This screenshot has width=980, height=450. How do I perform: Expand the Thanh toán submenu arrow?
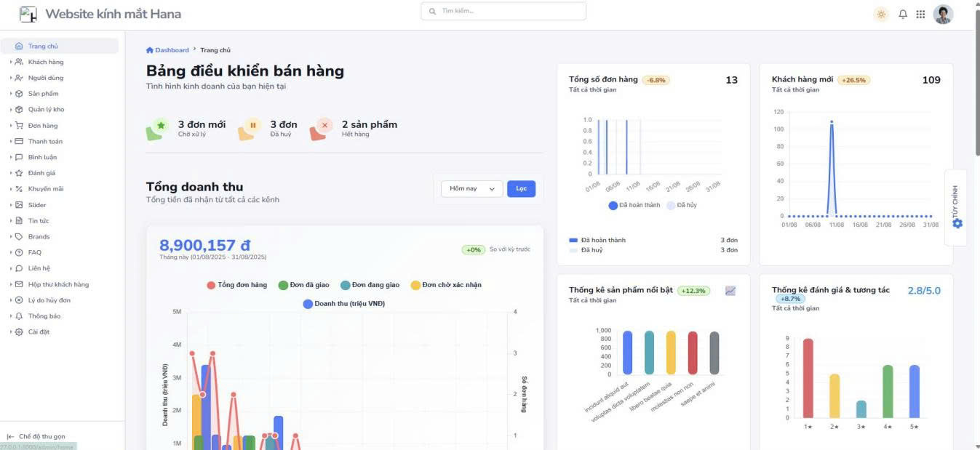coord(11,141)
